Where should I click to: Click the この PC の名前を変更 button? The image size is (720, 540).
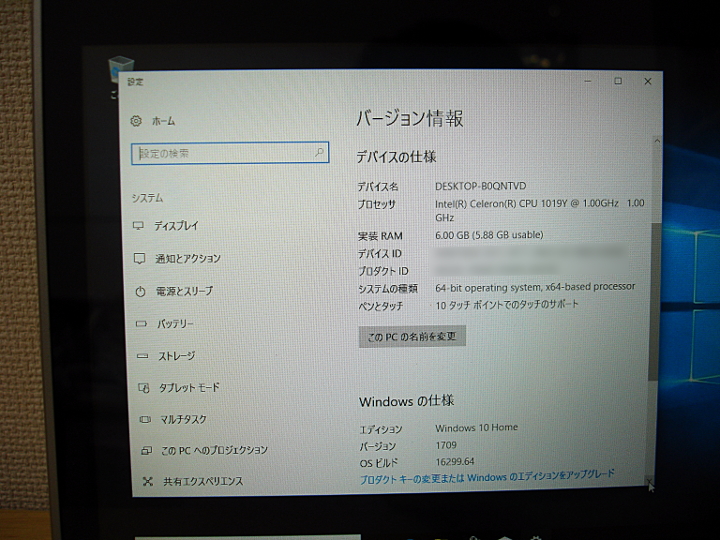(412, 337)
